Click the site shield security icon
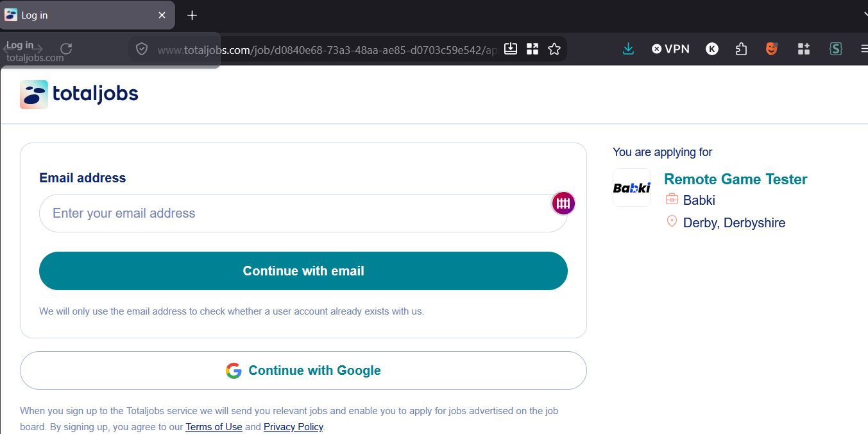Viewport: 868px width, 434px height. tap(142, 49)
